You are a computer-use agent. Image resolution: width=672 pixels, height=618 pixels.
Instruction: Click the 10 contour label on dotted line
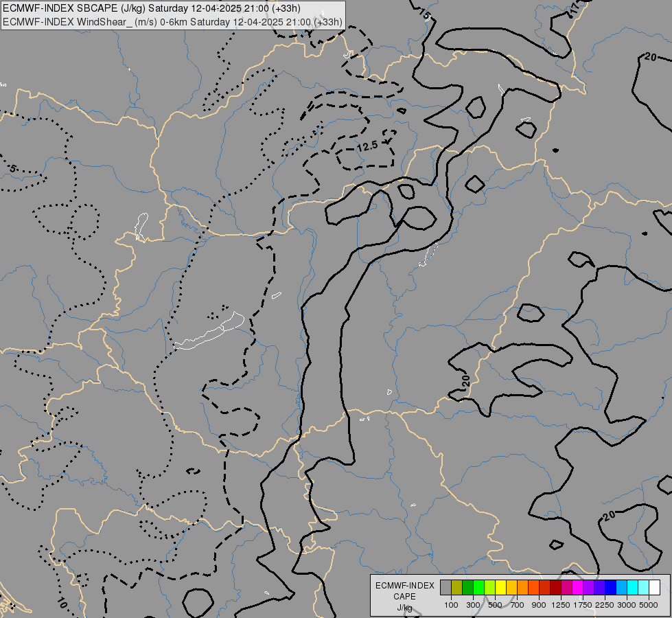click(x=62, y=604)
